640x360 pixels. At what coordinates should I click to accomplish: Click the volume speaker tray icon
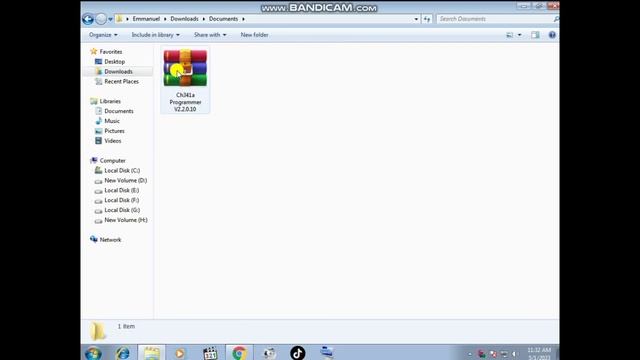514,354
